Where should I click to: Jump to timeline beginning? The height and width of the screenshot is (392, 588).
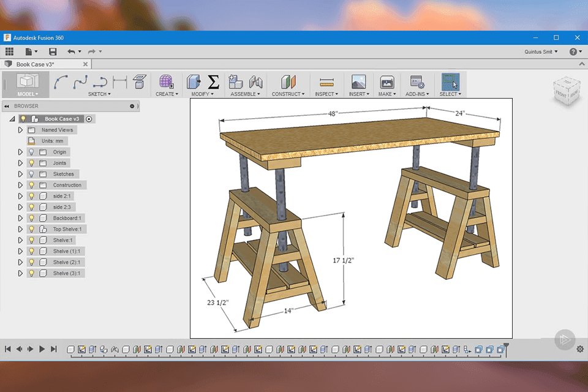[7, 349]
